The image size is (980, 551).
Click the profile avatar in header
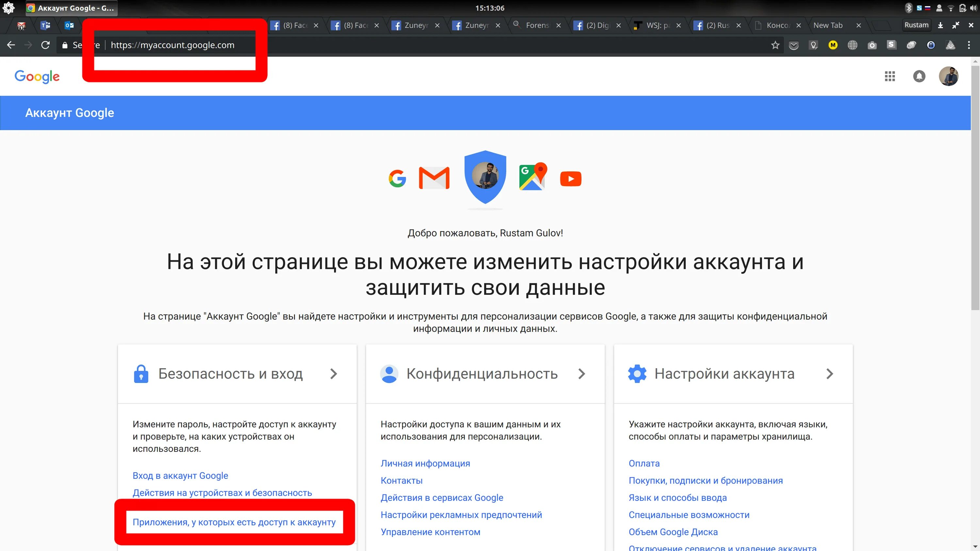(948, 76)
